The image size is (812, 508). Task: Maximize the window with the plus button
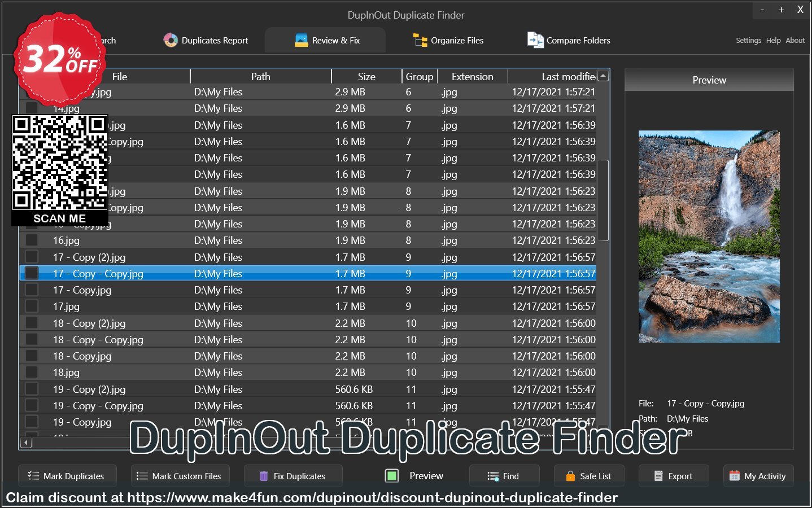781,10
